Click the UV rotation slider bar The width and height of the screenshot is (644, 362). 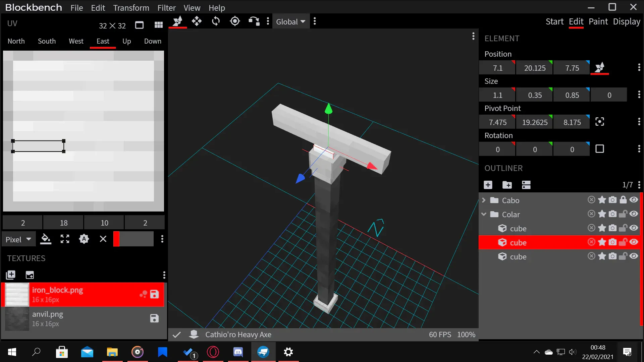coord(133,239)
